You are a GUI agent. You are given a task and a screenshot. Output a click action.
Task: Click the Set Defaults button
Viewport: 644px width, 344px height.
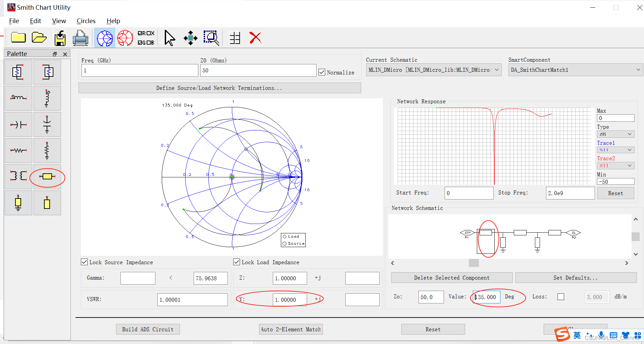[576, 278]
